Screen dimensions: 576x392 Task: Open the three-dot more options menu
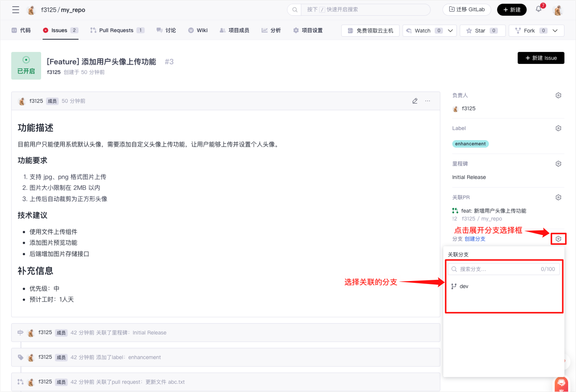428,101
